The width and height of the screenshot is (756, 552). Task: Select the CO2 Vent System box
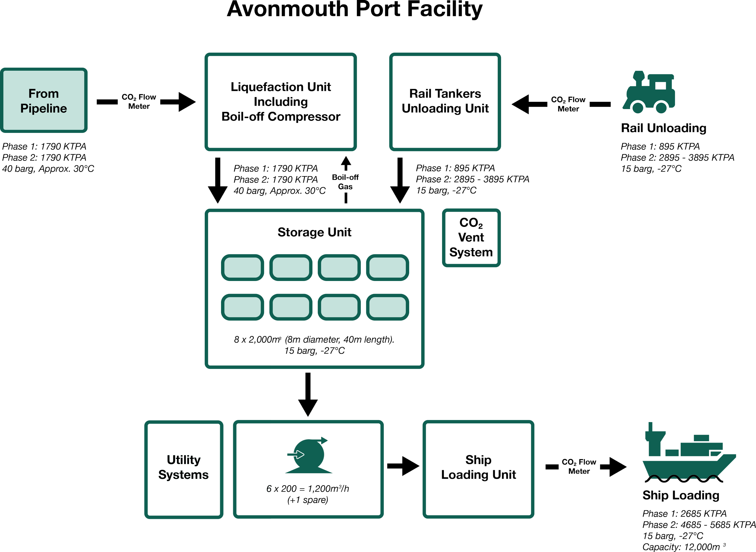coord(471,237)
